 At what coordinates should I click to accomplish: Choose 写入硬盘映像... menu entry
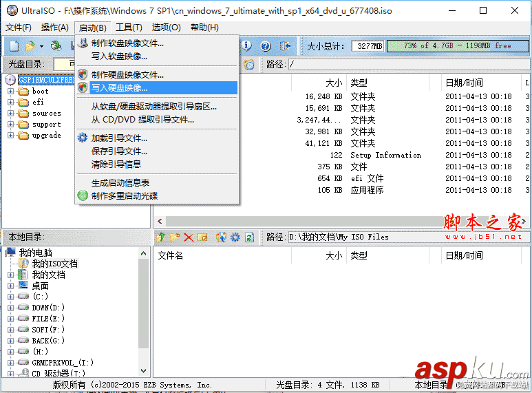pyautogui.click(x=157, y=88)
